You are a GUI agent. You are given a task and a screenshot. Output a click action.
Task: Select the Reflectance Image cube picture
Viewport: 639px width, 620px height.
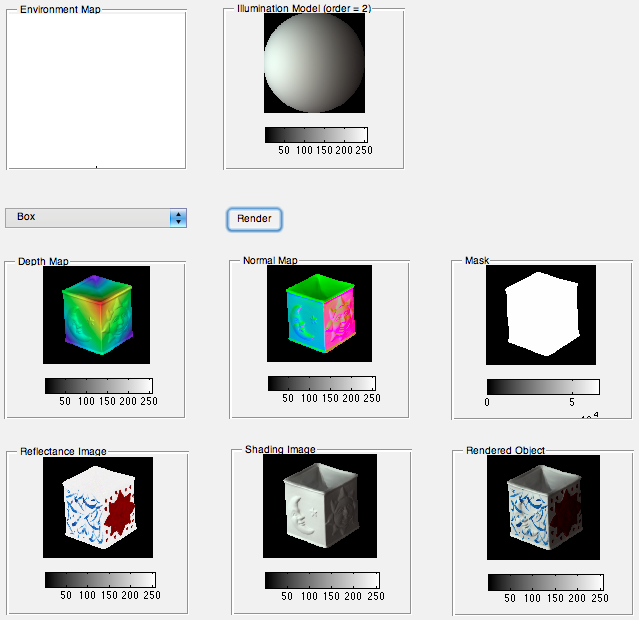click(97, 508)
